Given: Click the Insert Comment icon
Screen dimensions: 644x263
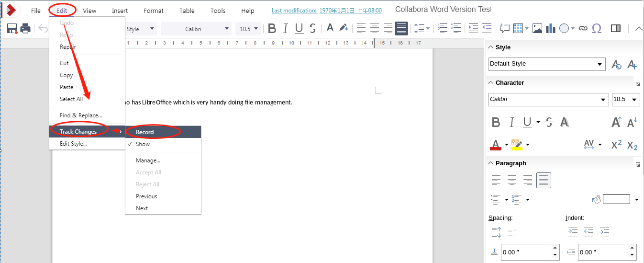Looking at the screenshot, I should [x=504, y=29].
